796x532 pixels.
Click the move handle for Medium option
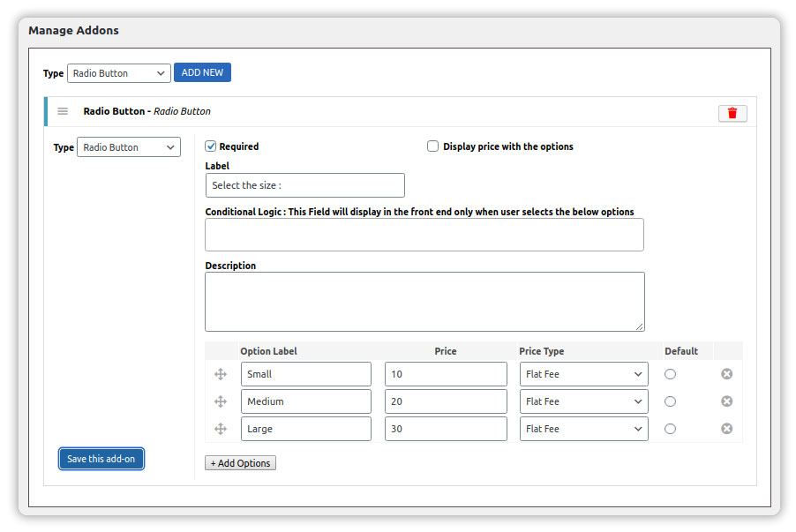pos(221,401)
